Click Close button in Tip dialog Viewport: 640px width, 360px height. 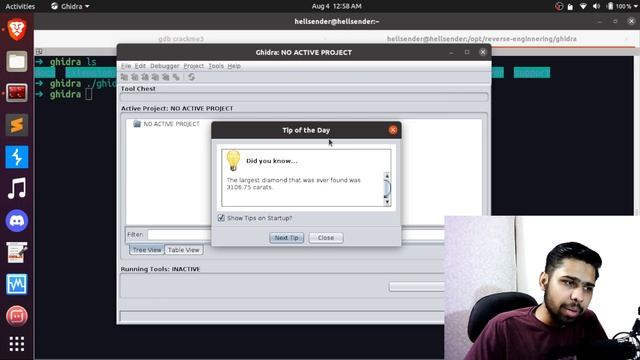click(x=326, y=238)
